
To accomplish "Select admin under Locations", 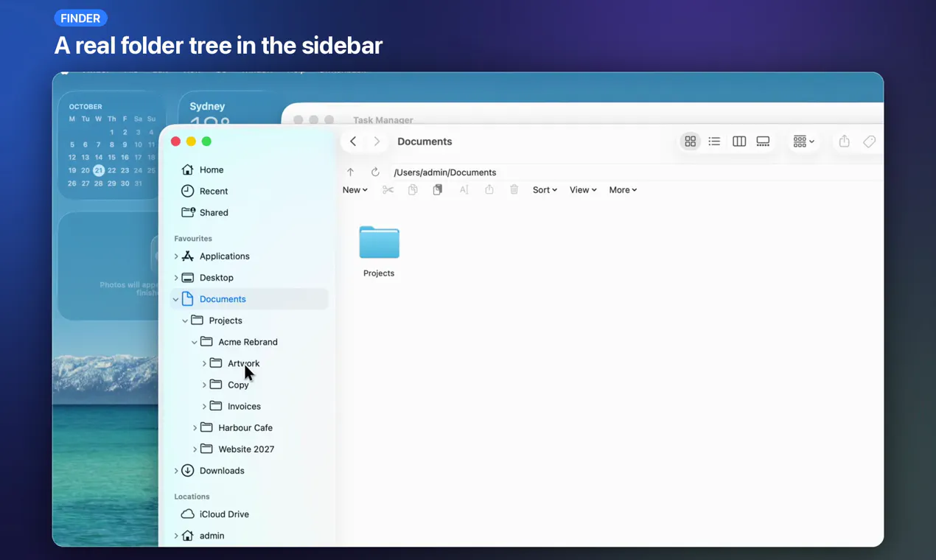I will click(x=212, y=536).
